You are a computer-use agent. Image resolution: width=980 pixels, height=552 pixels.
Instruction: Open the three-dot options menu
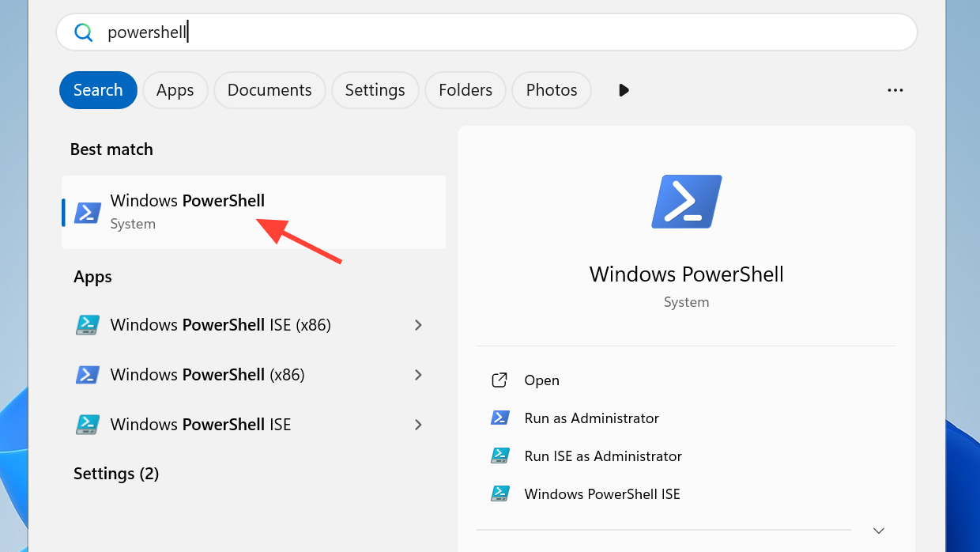click(895, 90)
